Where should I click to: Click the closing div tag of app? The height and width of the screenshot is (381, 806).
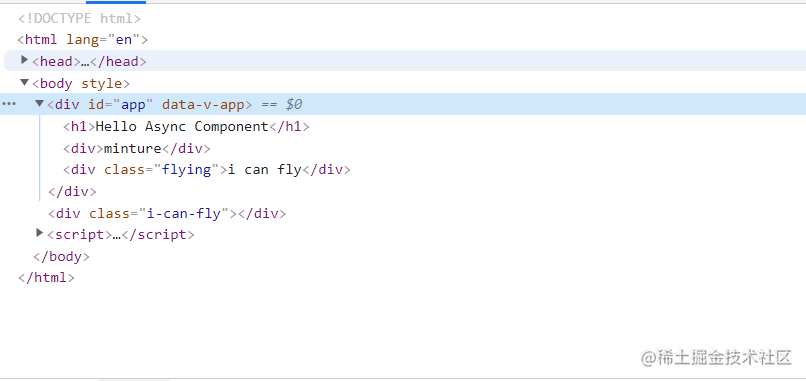tap(72, 192)
